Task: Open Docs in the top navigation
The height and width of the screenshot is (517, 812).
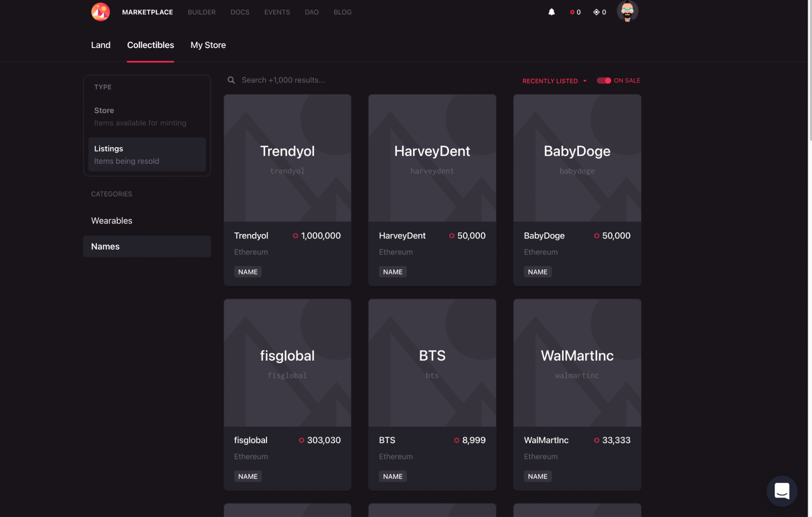Action: tap(240, 12)
